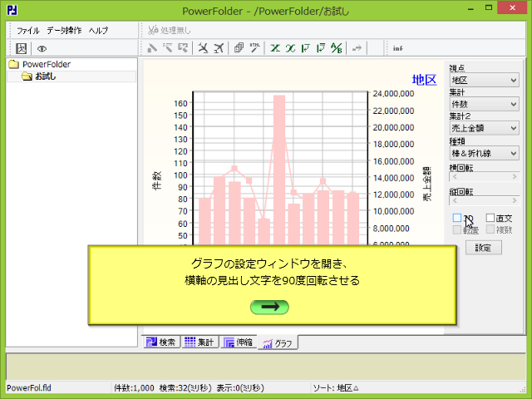This screenshot has width=532, height=399.
Task: Click the eye view icon in the toolbar
Action: pyautogui.click(x=42, y=49)
